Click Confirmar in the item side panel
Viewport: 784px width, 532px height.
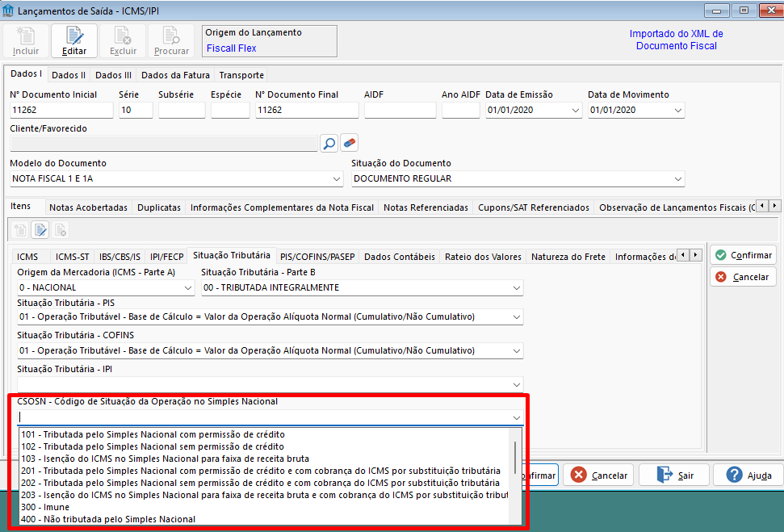pos(743,255)
